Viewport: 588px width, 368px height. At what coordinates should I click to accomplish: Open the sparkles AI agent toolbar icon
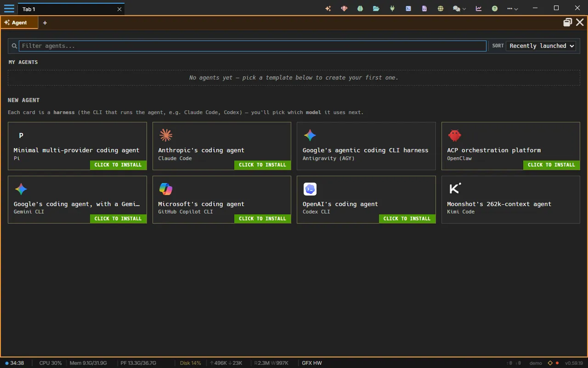click(328, 8)
